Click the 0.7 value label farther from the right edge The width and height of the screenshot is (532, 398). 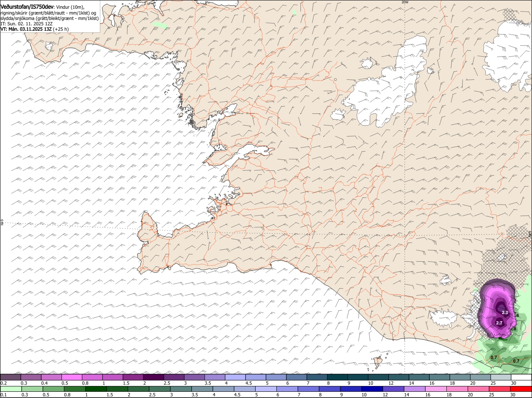click(x=494, y=357)
